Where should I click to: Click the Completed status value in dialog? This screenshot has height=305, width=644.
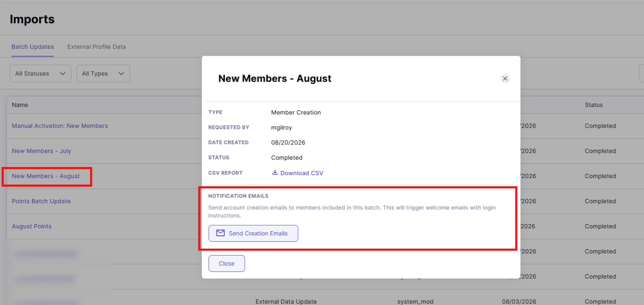point(287,158)
